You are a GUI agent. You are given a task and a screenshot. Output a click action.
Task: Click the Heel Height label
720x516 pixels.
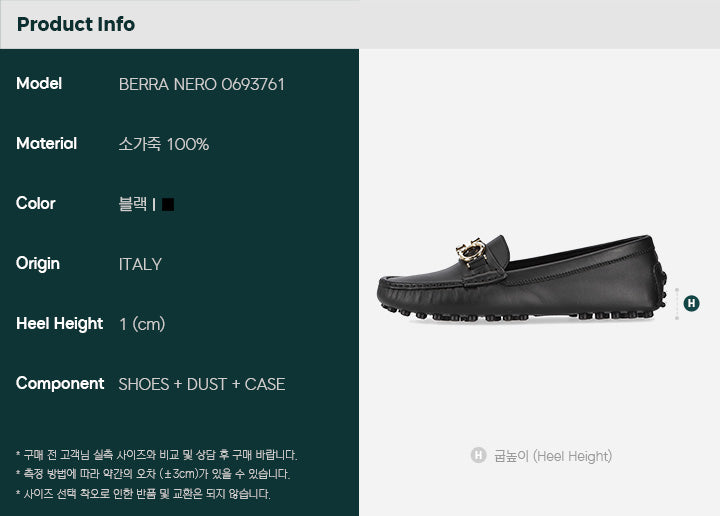(59, 324)
